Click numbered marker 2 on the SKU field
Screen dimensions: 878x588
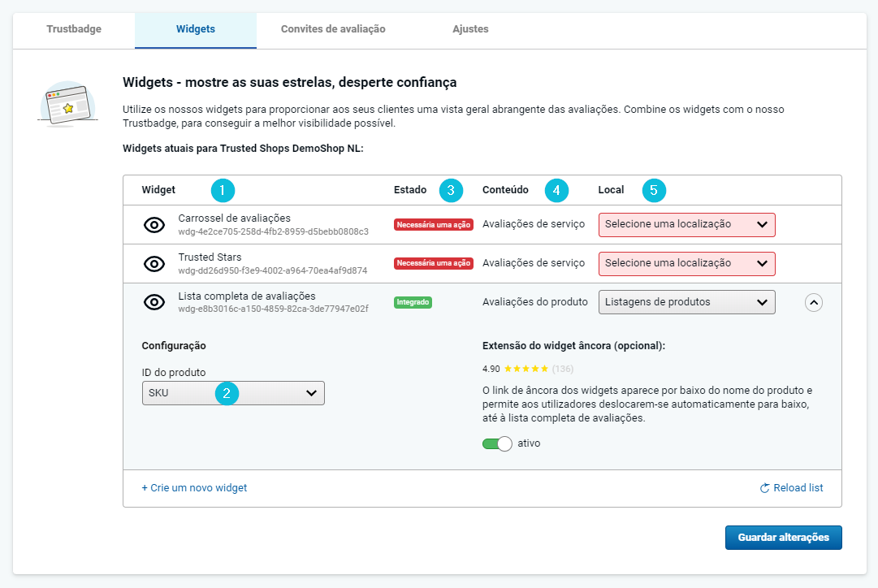click(x=227, y=394)
